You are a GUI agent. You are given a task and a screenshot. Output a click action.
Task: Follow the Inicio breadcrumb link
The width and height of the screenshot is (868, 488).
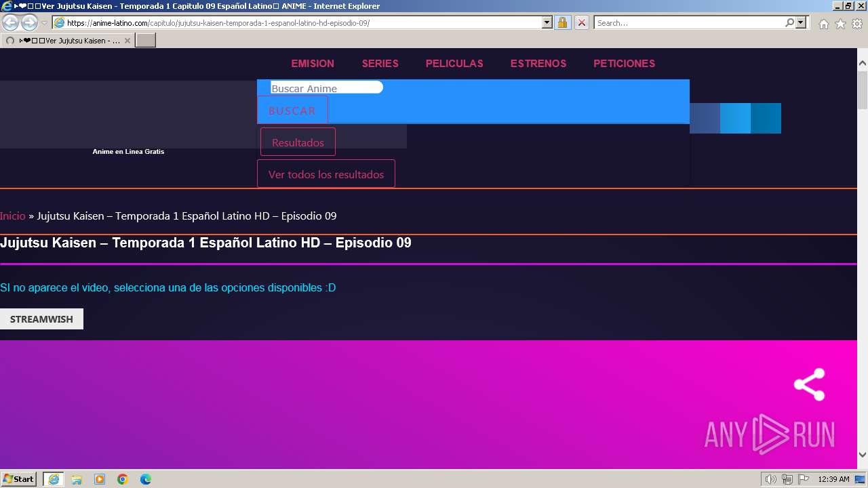coord(13,216)
